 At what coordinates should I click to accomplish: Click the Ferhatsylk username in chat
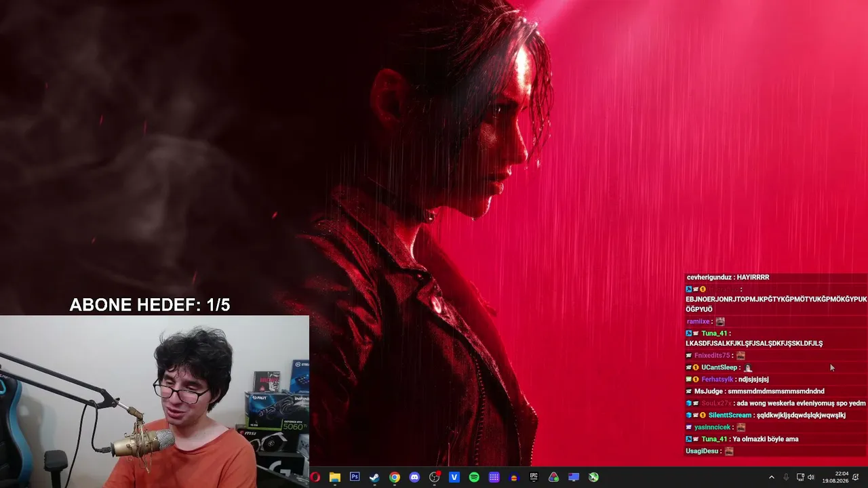pyautogui.click(x=717, y=380)
